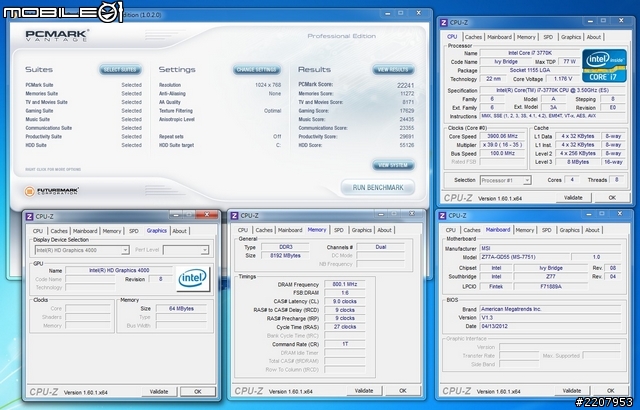Select CPU tab in Mainboard CPU-Z window

click(451, 230)
